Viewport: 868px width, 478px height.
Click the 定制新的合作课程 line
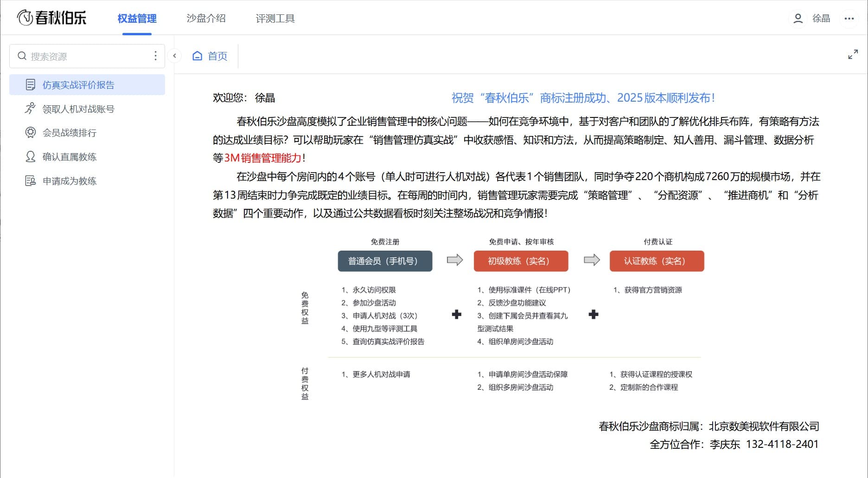tap(644, 387)
